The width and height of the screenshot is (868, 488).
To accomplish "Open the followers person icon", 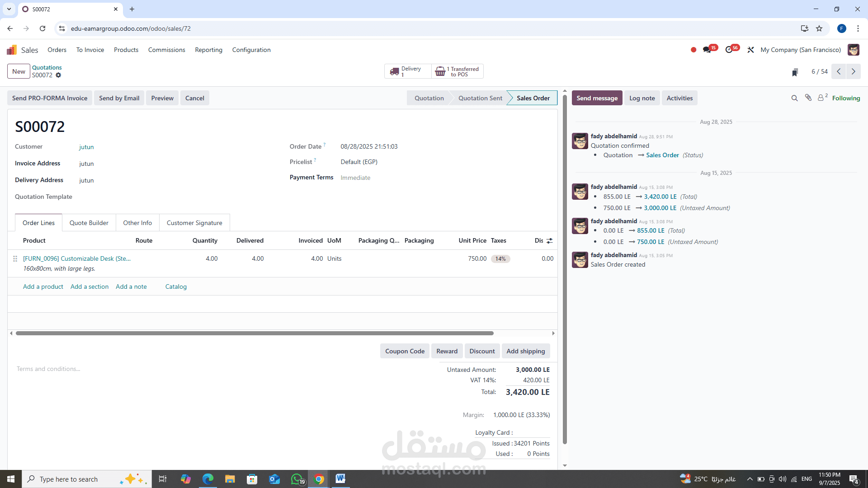I will tap(821, 98).
